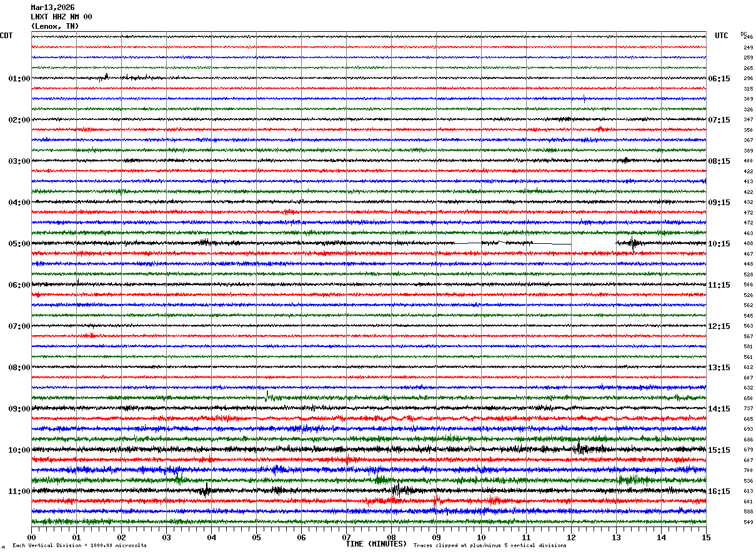This screenshot has height=554, width=756.
Task: Click the '01:00' CDT time label
Action: click(x=19, y=79)
